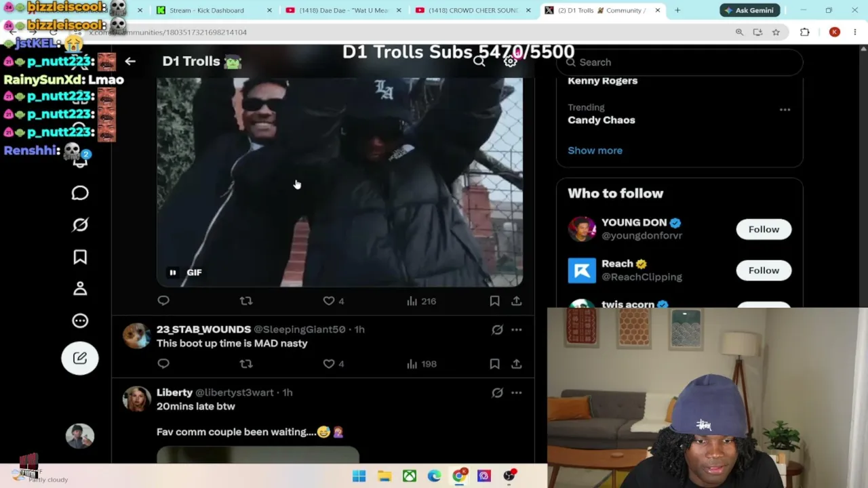
Task: Switch to Stream - Kick Dashboard tab
Action: [x=205, y=10]
